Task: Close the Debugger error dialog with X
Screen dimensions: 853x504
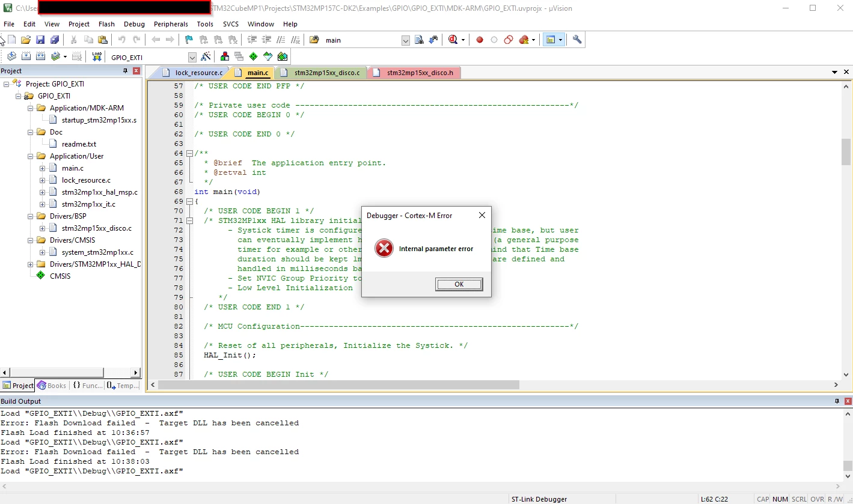Action: click(482, 215)
